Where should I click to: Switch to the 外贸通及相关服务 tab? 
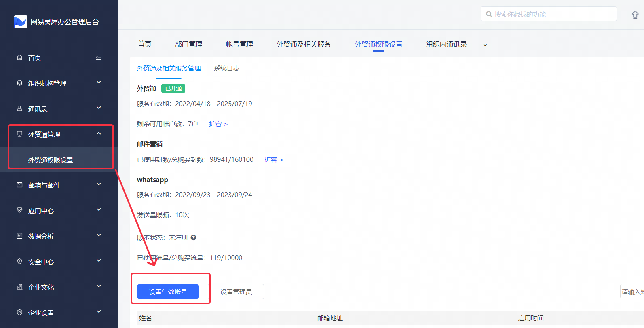click(304, 44)
